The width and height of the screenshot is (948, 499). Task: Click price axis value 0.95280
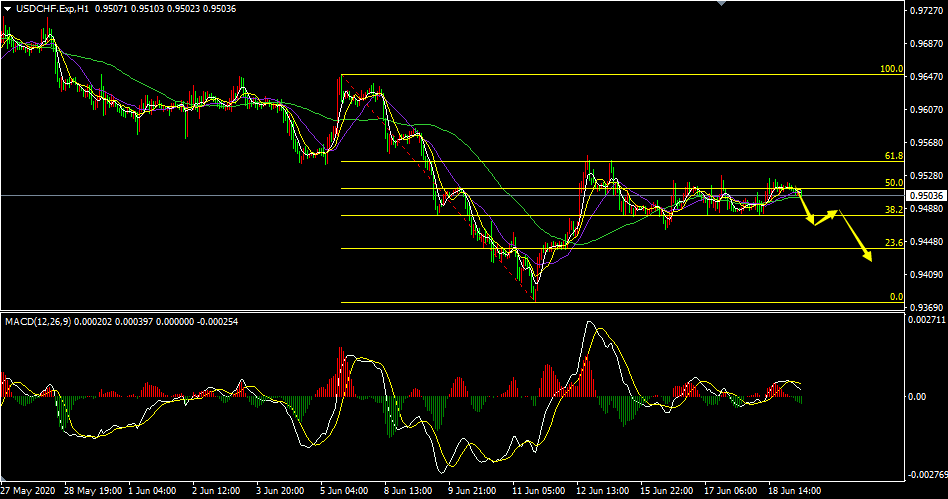point(927,176)
